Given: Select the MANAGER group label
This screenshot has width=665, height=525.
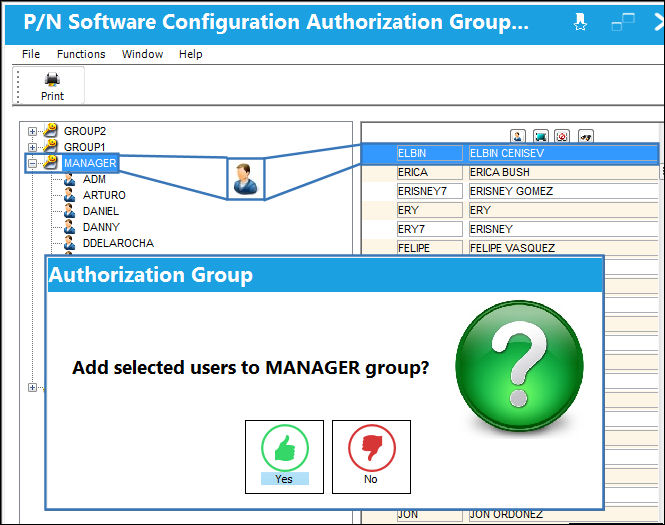Looking at the screenshot, I should (x=90, y=163).
